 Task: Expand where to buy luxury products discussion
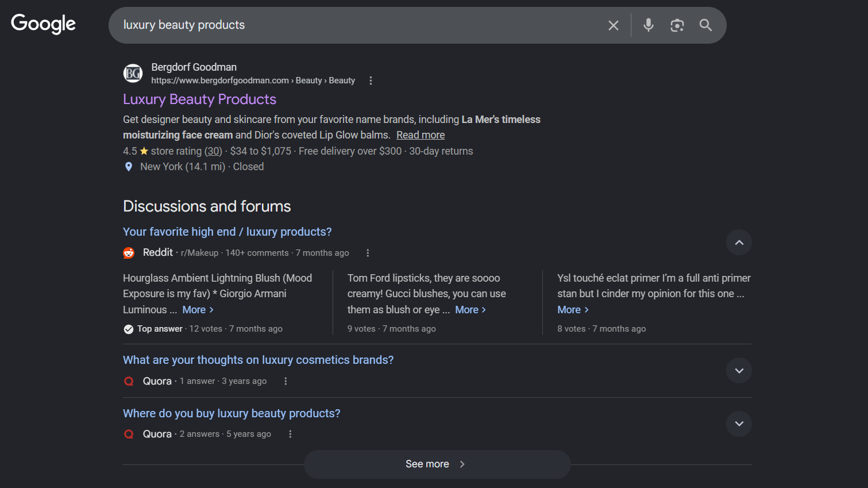(x=739, y=424)
